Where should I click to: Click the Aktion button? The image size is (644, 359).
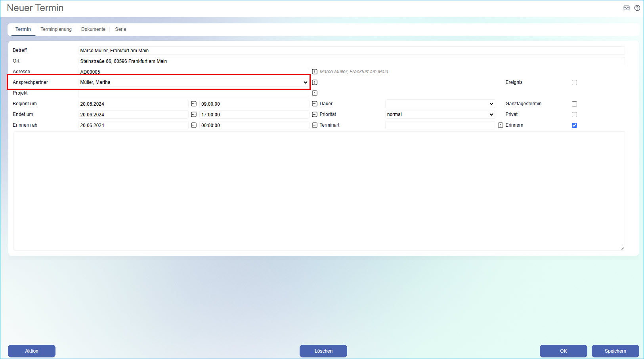point(32,351)
